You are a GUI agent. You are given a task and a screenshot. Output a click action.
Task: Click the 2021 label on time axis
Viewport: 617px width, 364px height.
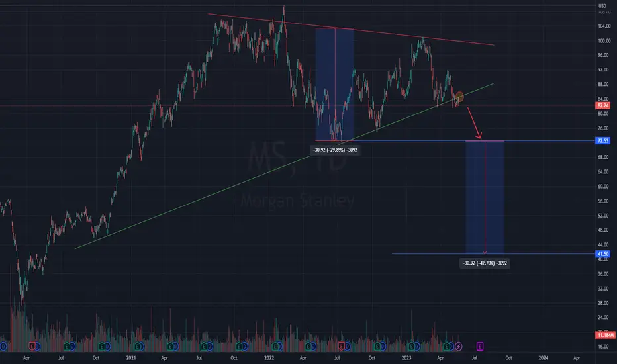[131, 358]
